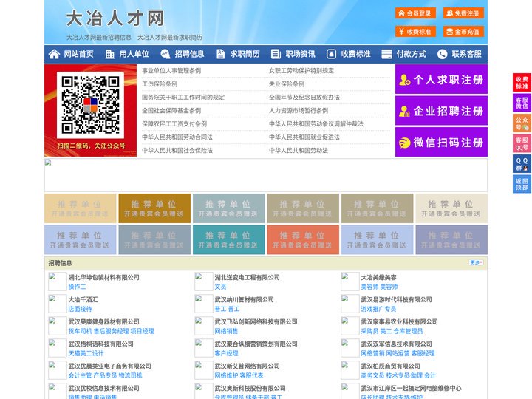Click the phone icon beside 联系客服
This screenshot has height=399, width=532.
click(x=442, y=54)
